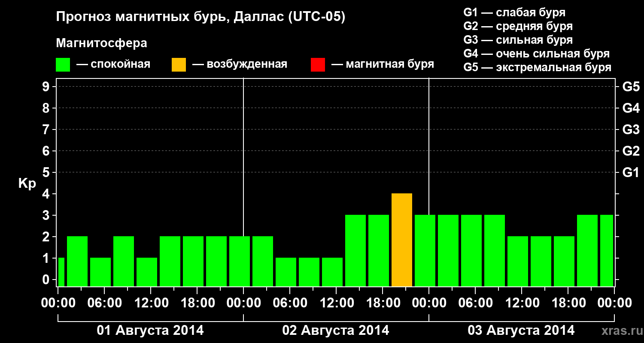
Task: Click the orange 'возбужденная' legend swatch
Action: point(179,65)
